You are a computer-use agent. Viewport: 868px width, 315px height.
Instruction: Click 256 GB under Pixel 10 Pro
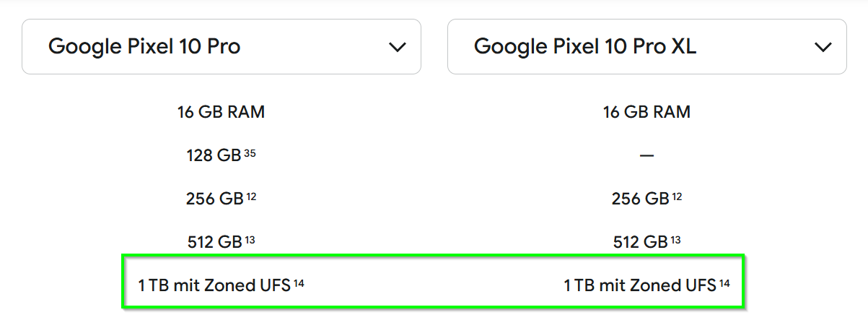point(214,199)
